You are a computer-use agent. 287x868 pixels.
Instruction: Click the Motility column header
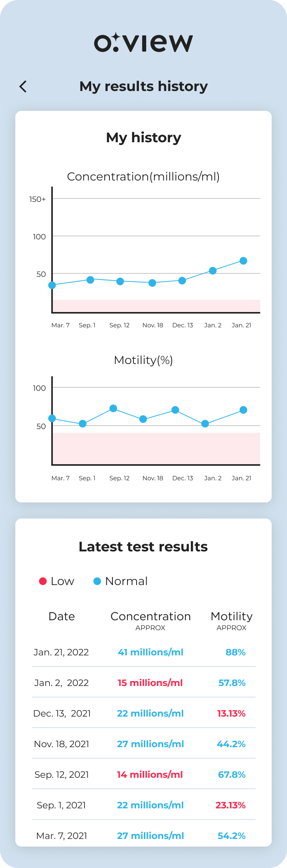[232, 616]
